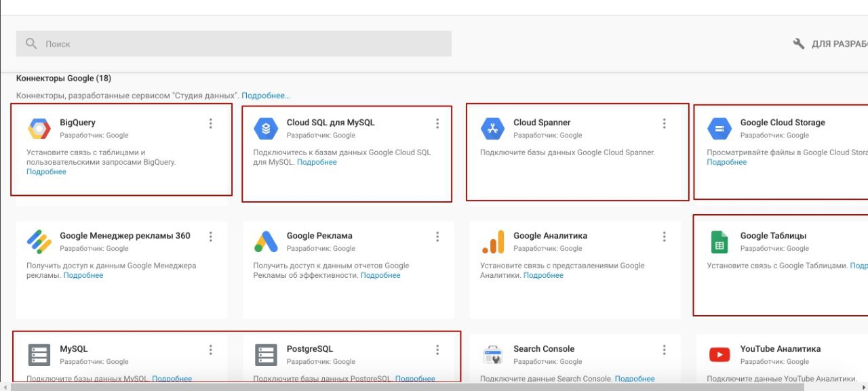This screenshot has width=868, height=391.
Task: Select the YouTube Аналитика connector title
Action: click(781, 349)
